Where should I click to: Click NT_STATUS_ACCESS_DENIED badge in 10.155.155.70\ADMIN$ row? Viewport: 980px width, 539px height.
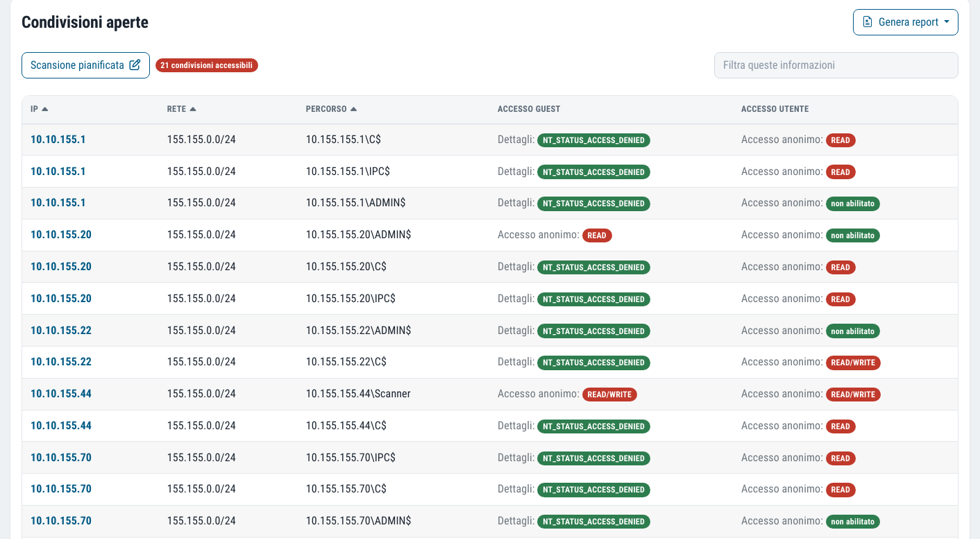pyautogui.click(x=593, y=522)
